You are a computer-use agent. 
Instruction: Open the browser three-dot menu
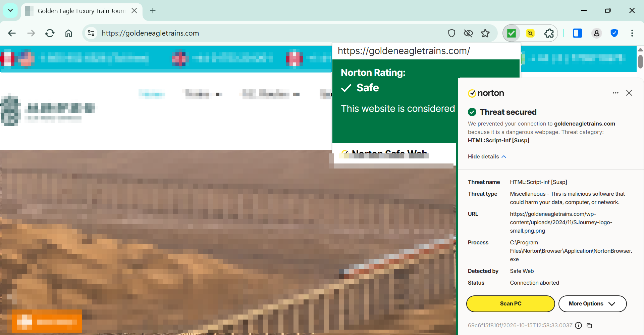coord(632,33)
